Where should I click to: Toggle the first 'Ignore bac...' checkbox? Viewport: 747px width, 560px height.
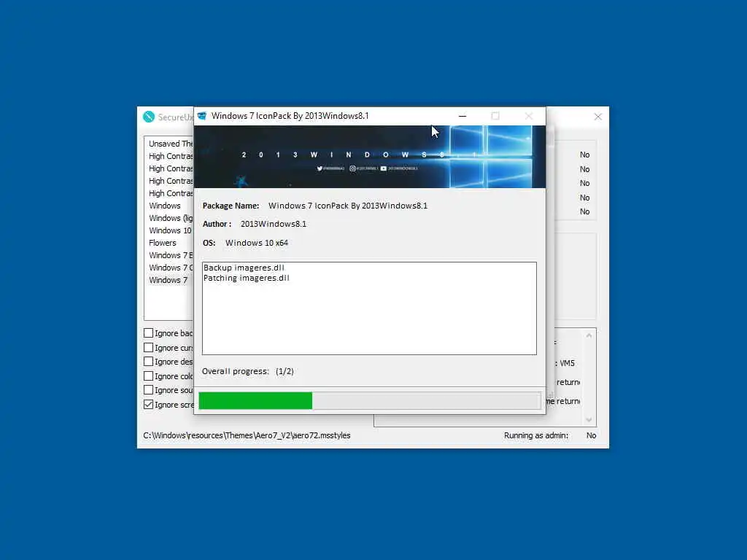pyautogui.click(x=149, y=333)
